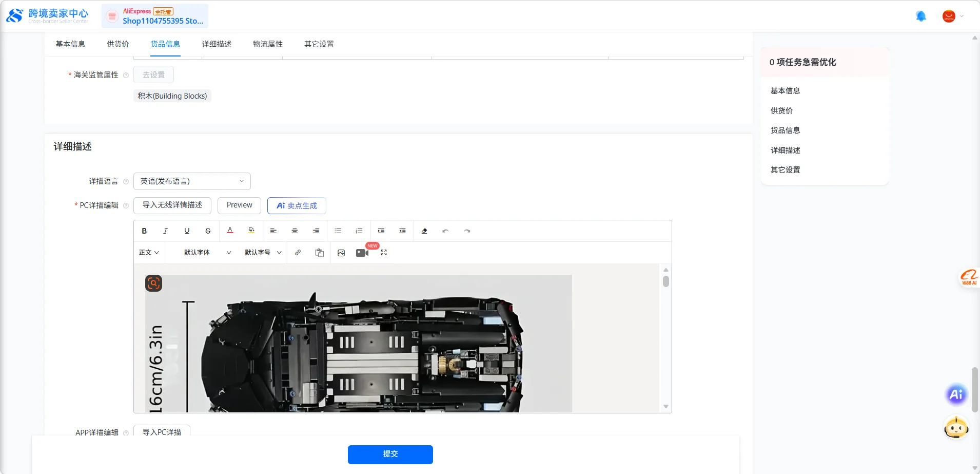Clear formatting with eraser icon
Viewport: 980px width, 474px height.
coord(424,231)
